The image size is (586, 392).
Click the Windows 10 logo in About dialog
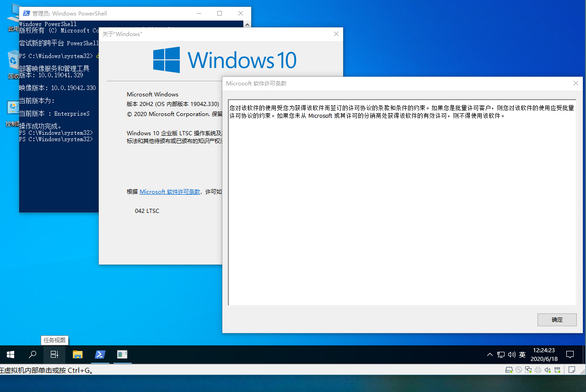(225, 60)
